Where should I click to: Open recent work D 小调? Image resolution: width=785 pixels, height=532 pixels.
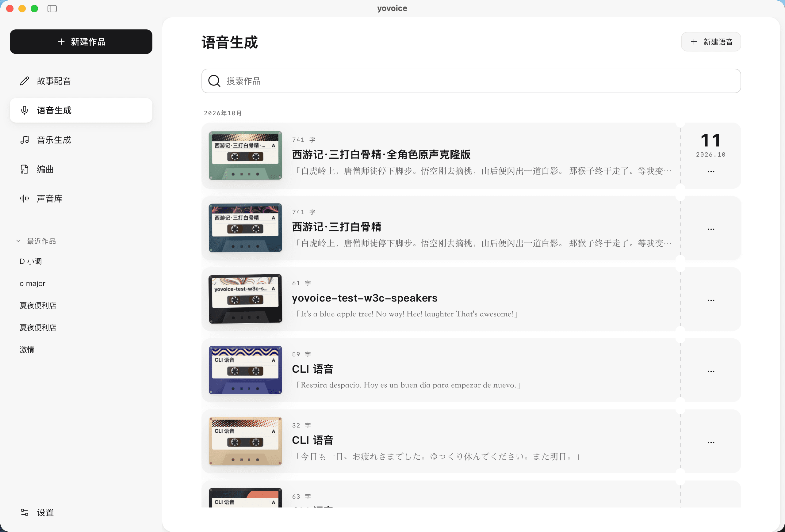click(x=31, y=261)
